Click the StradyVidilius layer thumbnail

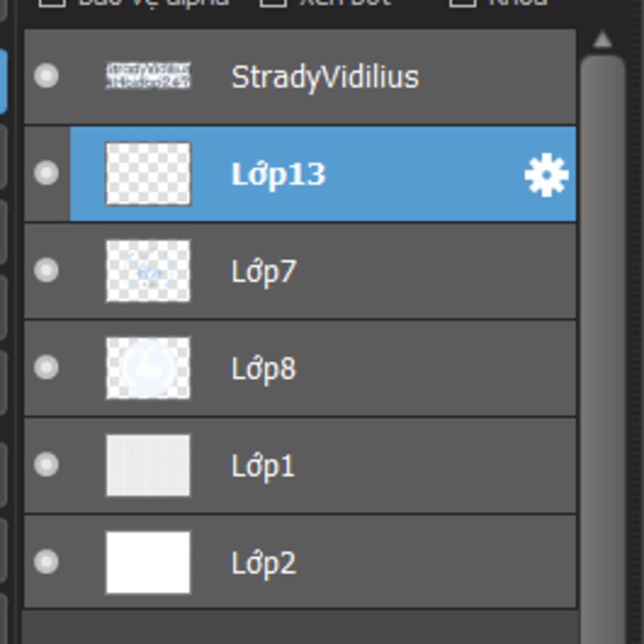148,75
